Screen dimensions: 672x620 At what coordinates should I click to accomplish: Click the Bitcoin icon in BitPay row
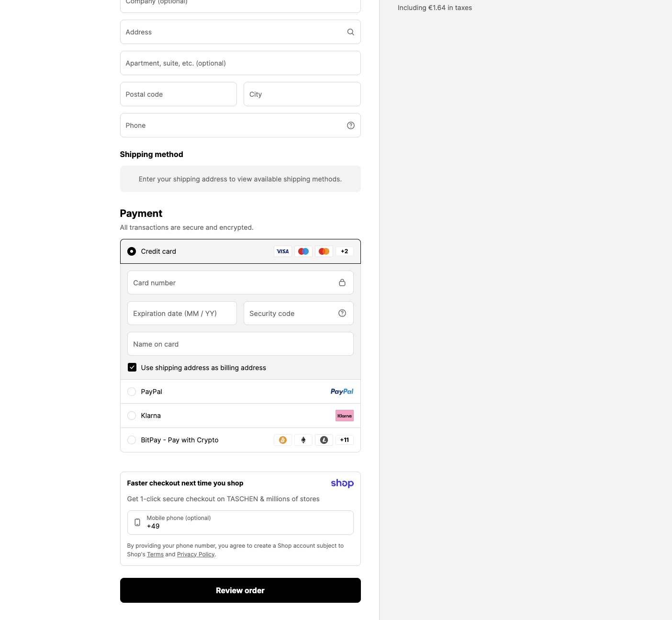tap(283, 440)
